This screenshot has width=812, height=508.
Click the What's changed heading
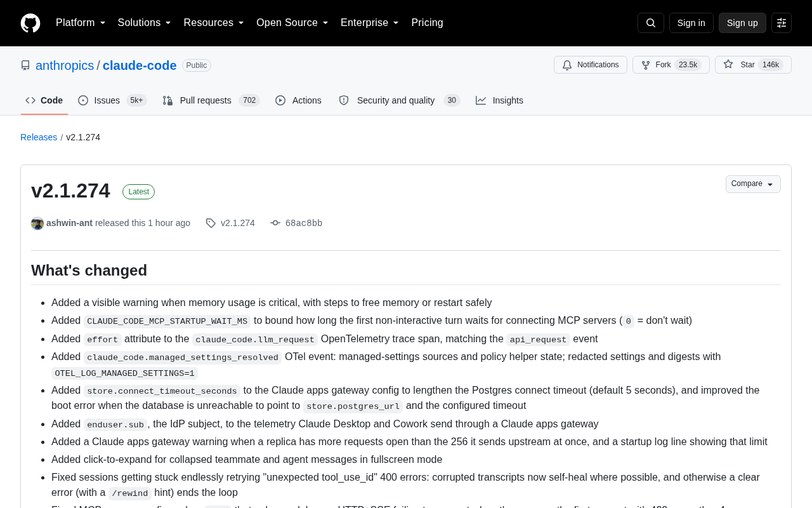click(x=89, y=271)
